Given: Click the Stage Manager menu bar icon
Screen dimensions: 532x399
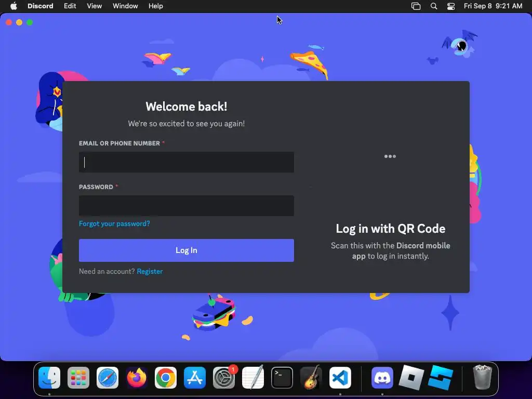Looking at the screenshot, I should [x=416, y=6].
